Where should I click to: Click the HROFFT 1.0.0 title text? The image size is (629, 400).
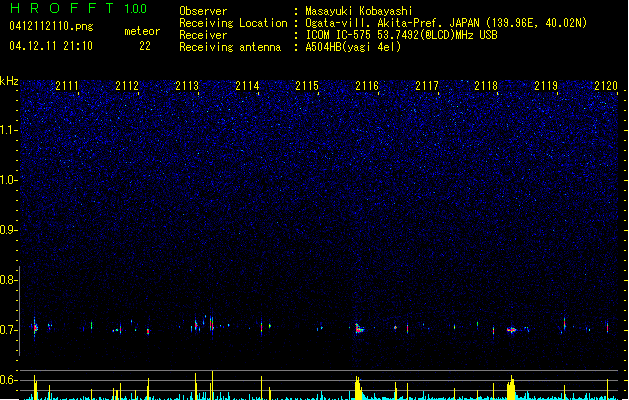click(x=78, y=8)
